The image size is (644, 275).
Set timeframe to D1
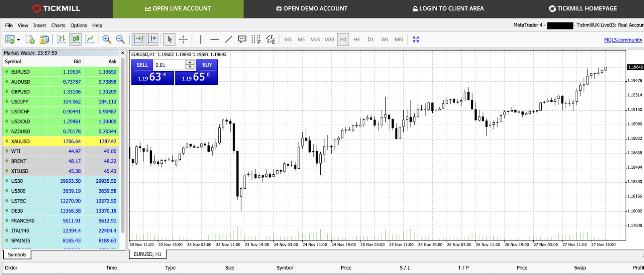point(371,39)
